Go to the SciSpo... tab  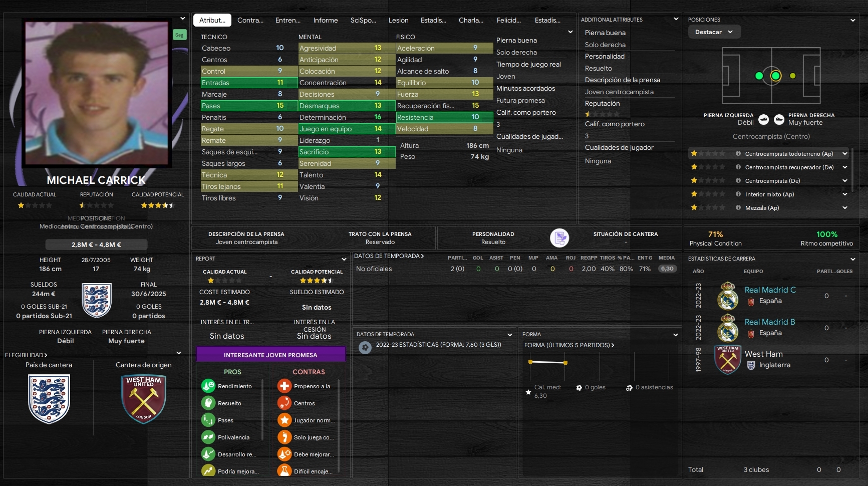pyautogui.click(x=363, y=20)
